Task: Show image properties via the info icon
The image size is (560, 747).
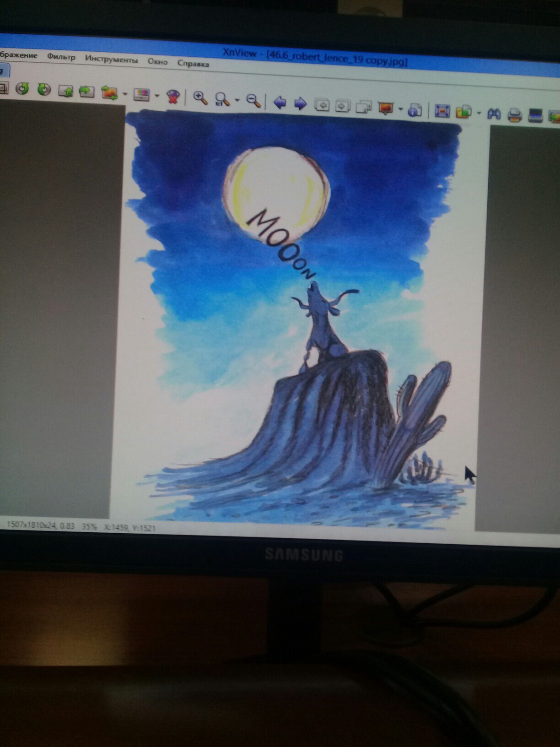Action: [x=415, y=110]
